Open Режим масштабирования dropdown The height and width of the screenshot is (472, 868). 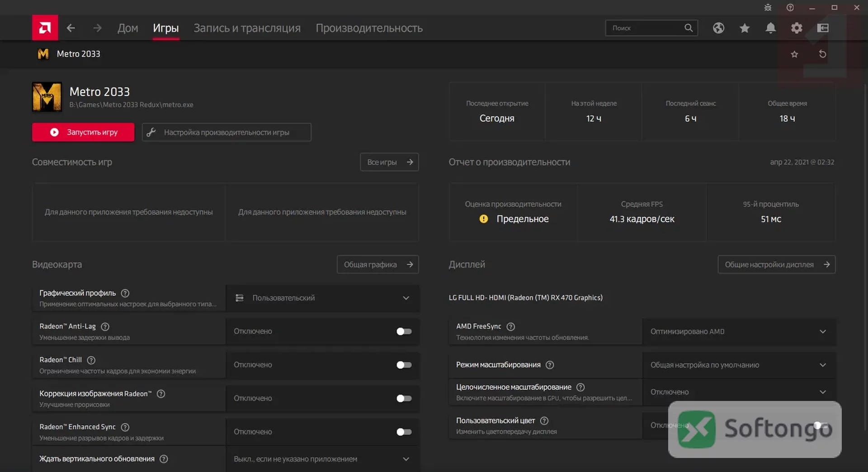coord(739,365)
